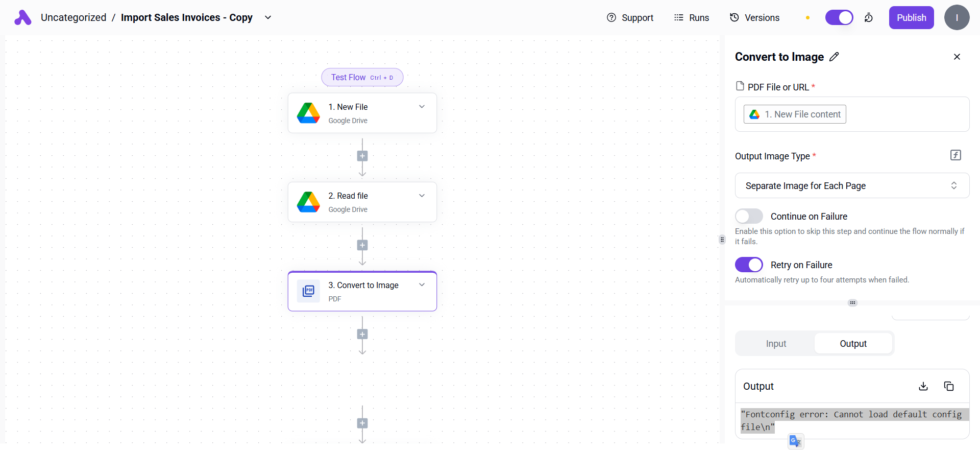Screen dimensions: 980x450
Task: Switch to the Input tab
Action: tap(776, 344)
